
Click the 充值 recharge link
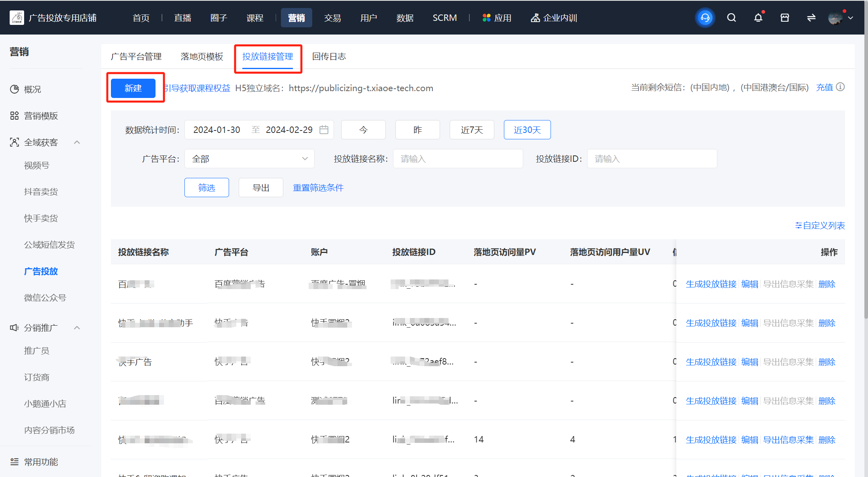[x=824, y=87]
